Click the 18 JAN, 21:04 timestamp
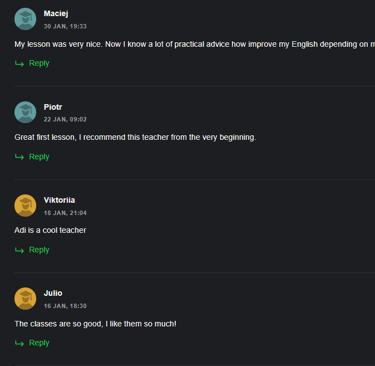375x366 pixels. point(65,213)
